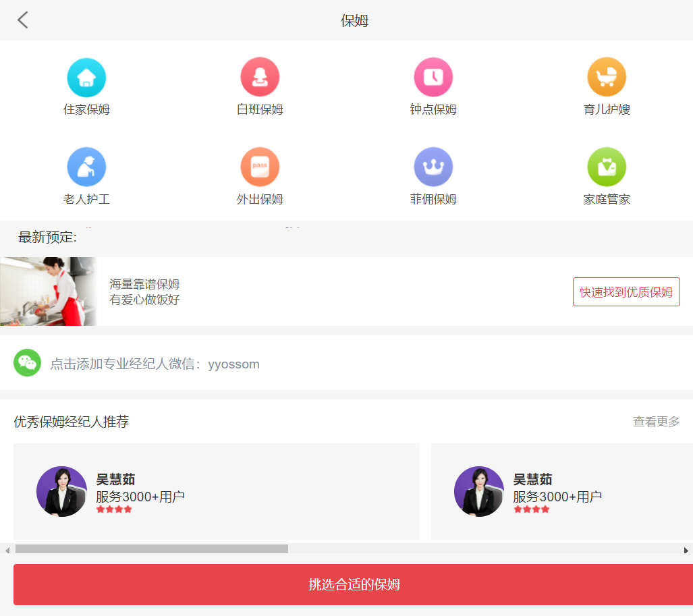
Task: Select the 白班保姆 category icon
Action: tap(260, 78)
